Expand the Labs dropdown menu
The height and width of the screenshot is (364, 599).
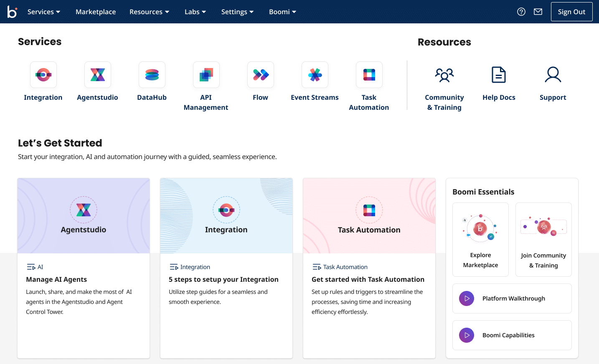click(195, 12)
